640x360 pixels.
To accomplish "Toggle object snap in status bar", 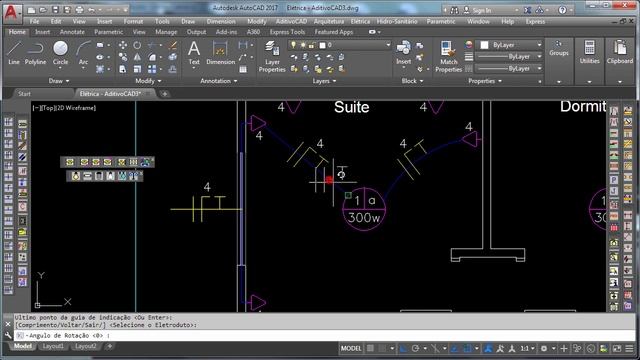I will click(467, 349).
